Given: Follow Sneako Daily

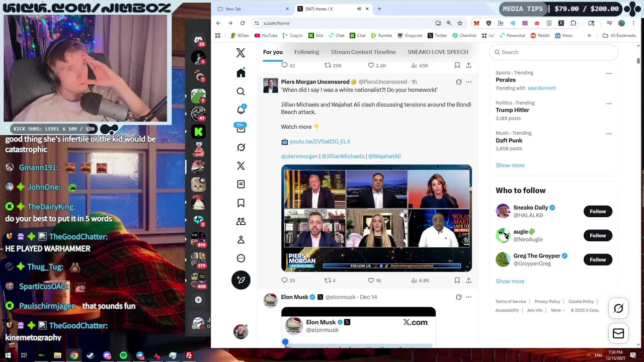Looking at the screenshot, I should [598, 211].
